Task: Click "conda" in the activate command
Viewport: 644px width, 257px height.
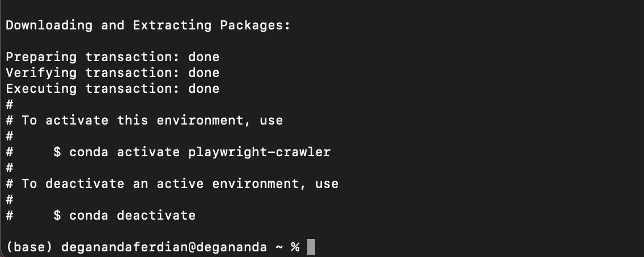Action: (88, 152)
